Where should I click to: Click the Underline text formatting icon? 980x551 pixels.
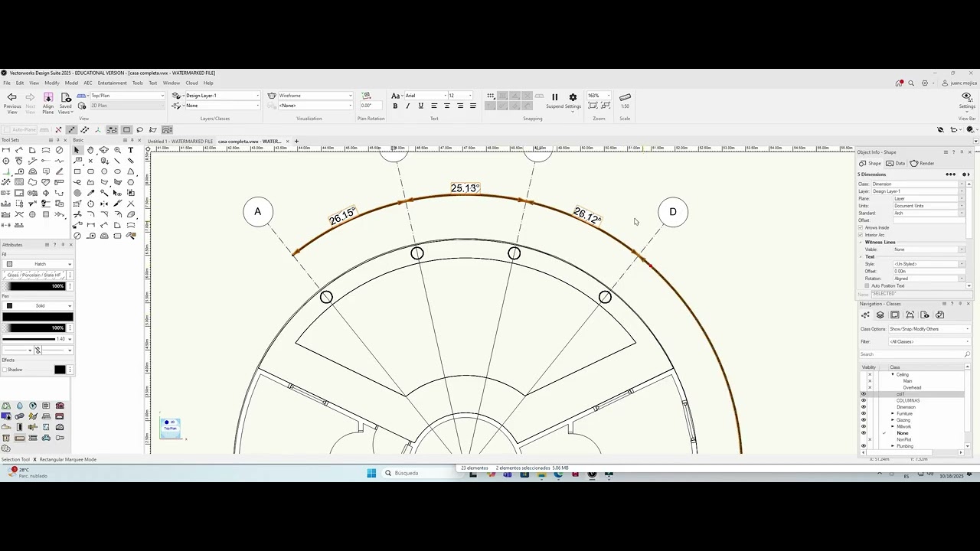click(x=421, y=106)
